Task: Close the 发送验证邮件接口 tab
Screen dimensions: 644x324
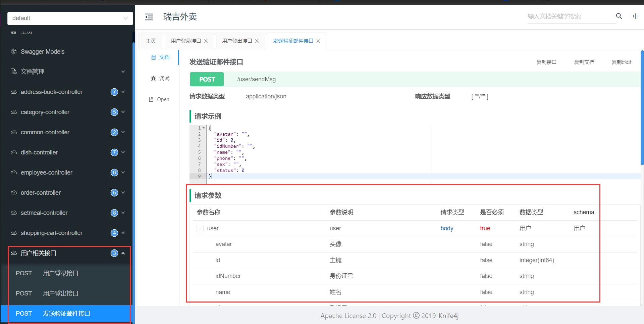Action: (x=318, y=41)
